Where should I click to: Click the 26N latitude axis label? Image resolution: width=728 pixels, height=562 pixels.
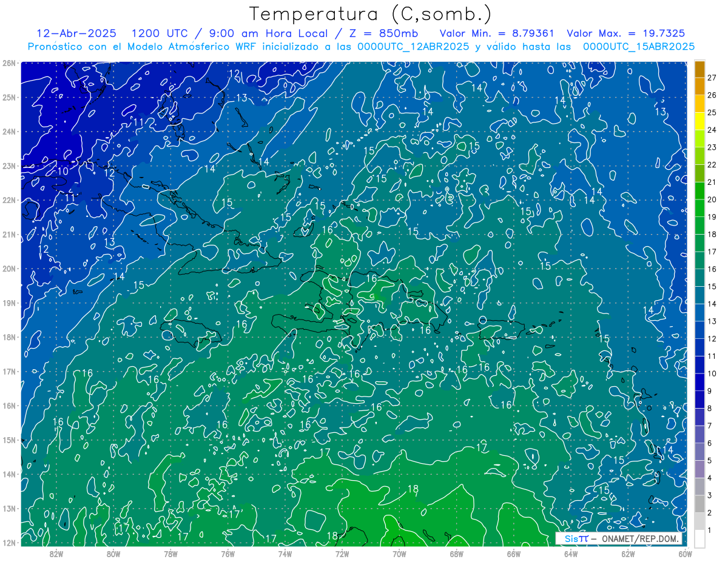point(8,63)
